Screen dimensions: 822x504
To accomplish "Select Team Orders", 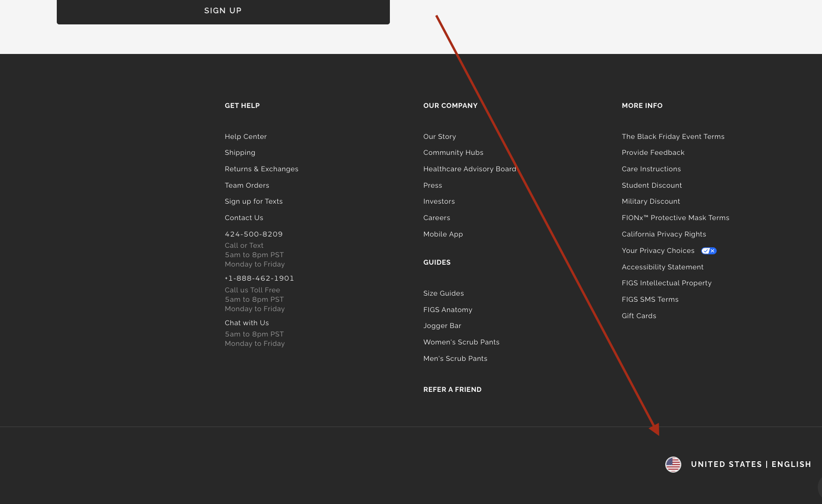I will click(x=247, y=185).
